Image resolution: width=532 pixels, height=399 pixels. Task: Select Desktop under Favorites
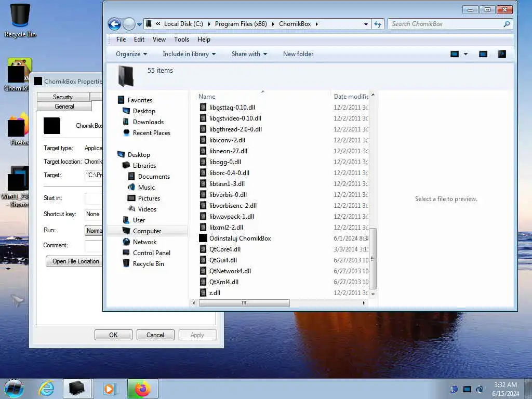[x=144, y=111]
